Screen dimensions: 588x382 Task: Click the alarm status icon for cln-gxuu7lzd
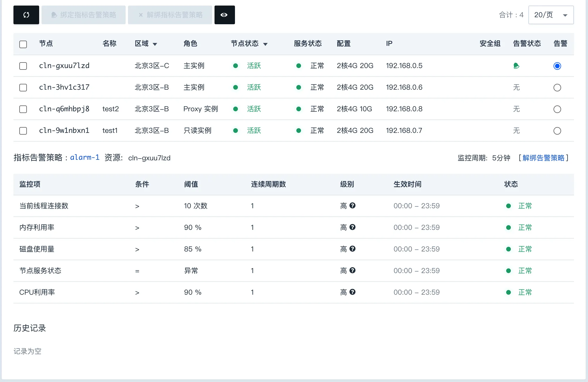[516, 66]
